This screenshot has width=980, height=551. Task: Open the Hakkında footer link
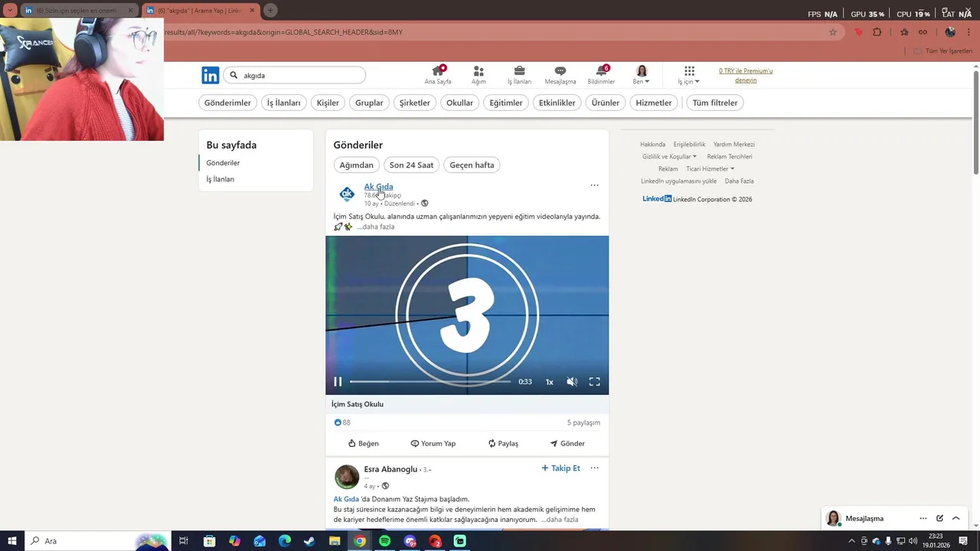click(x=653, y=145)
